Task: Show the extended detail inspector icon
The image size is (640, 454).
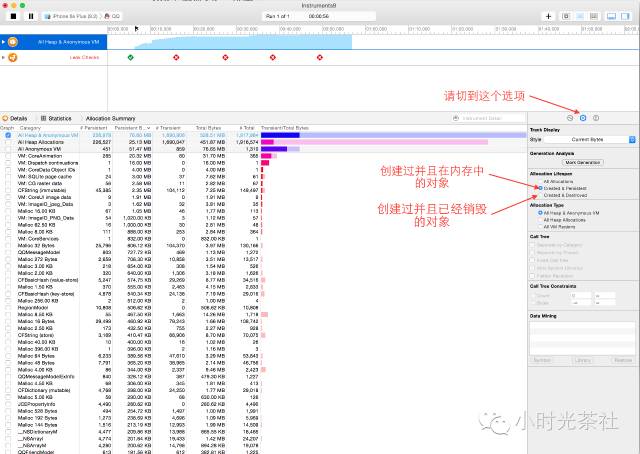Action: [x=596, y=118]
